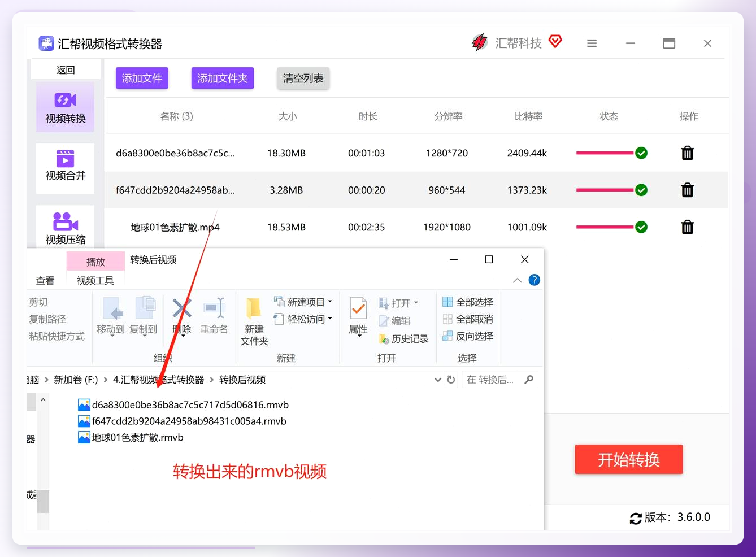Screen dimensions: 756x557
Task: Click the 移动到 icon in Explorer ribbon
Action: click(x=113, y=308)
